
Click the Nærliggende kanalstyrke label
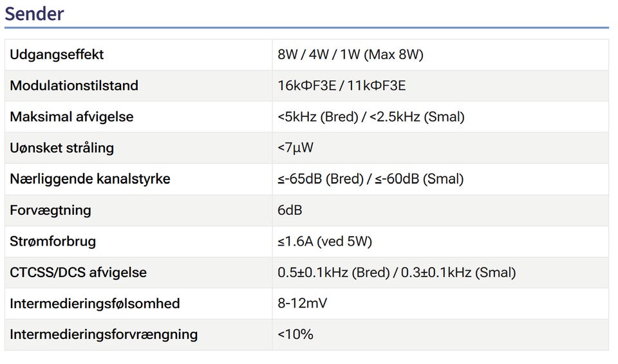point(90,179)
